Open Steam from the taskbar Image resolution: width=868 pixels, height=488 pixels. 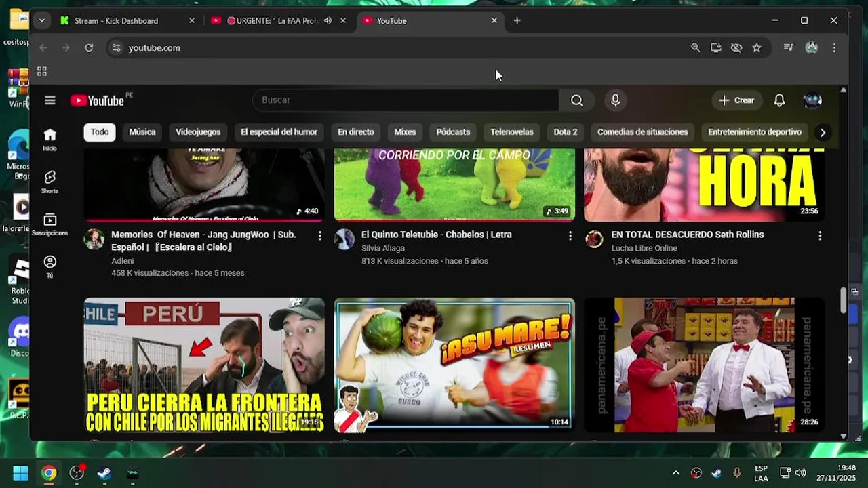[x=104, y=473]
